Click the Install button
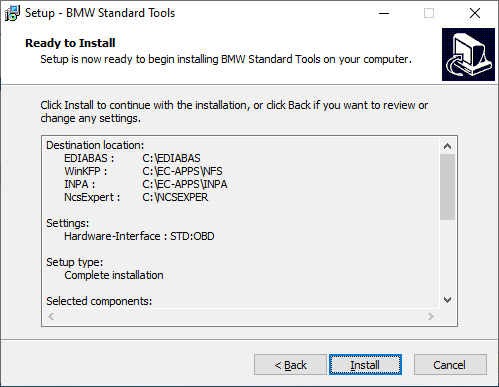The width and height of the screenshot is (499, 387). point(365,365)
